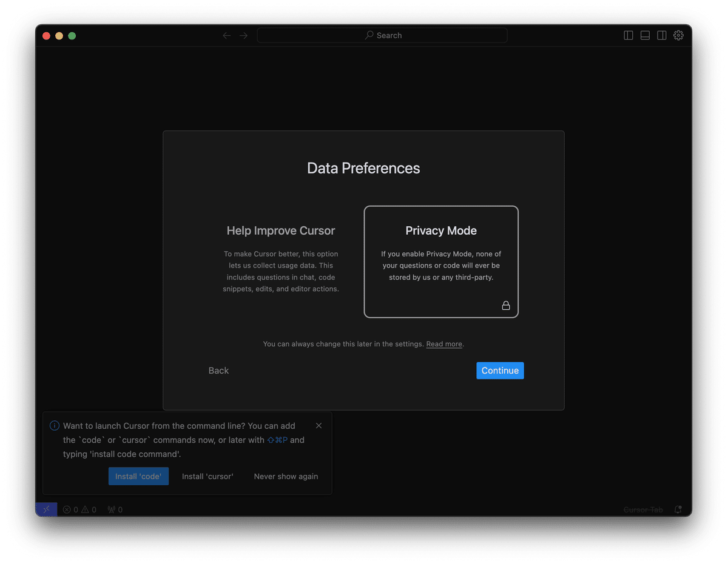Open the remote window status bar icon
The height and width of the screenshot is (564, 728).
tap(47, 509)
